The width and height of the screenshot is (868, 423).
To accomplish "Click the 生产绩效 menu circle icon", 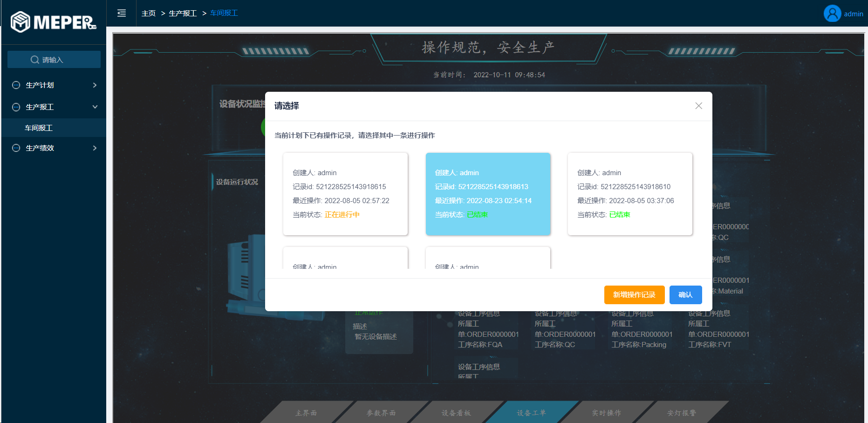I will click(x=16, y=148).
